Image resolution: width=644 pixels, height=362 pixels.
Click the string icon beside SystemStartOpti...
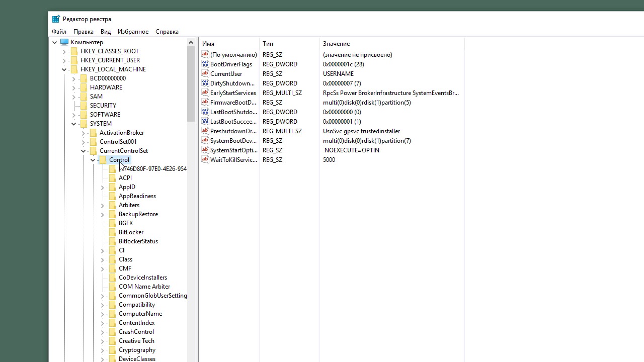pos(205,150)
